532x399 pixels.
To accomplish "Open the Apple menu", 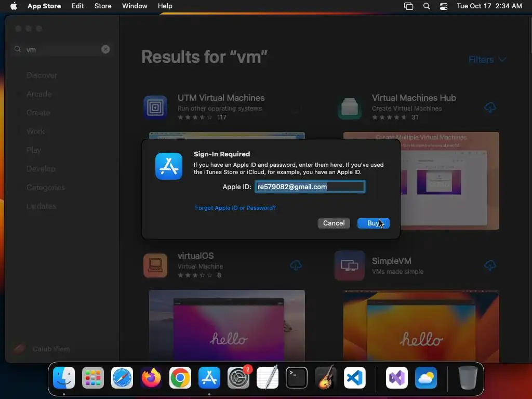I will click(x=14, y=6).
